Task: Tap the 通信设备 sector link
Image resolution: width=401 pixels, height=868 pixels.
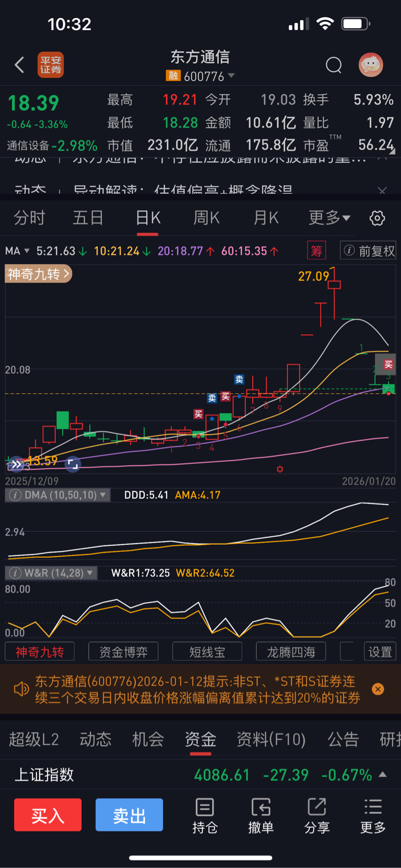Action: 28,146
